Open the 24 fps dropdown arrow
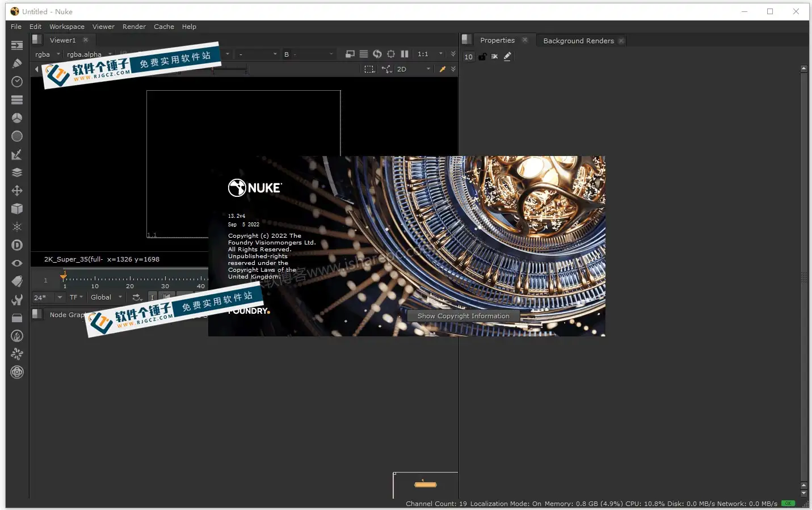 [x=60, y=297]
